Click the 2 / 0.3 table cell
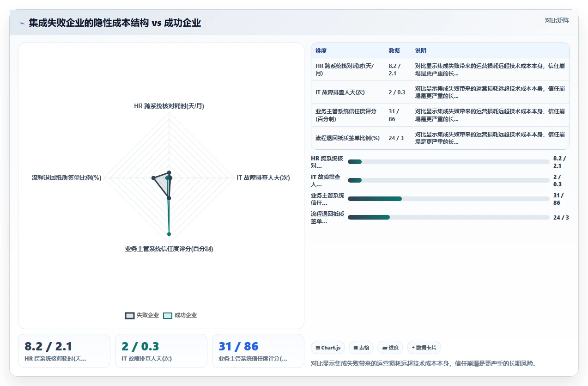Screen dimensions: 588x386 397,92
